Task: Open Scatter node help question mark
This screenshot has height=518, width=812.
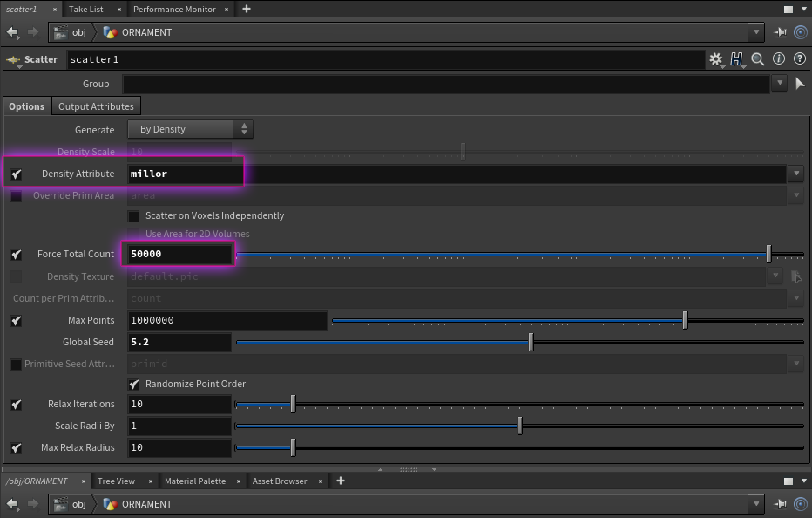Action: coord(800,59)
